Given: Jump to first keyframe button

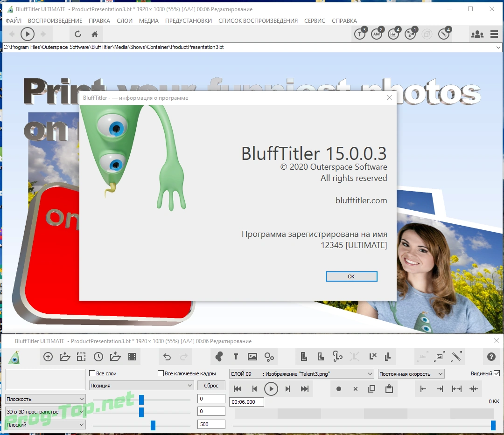Looking at the screenshot, I should tap(238, 389).
